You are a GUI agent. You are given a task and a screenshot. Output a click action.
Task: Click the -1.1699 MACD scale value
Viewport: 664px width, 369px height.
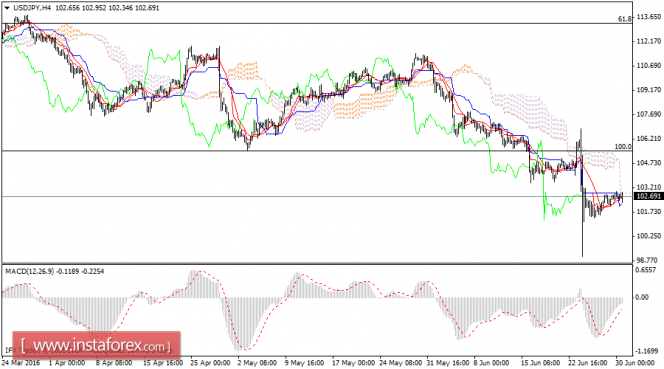(x=647, y=351)
